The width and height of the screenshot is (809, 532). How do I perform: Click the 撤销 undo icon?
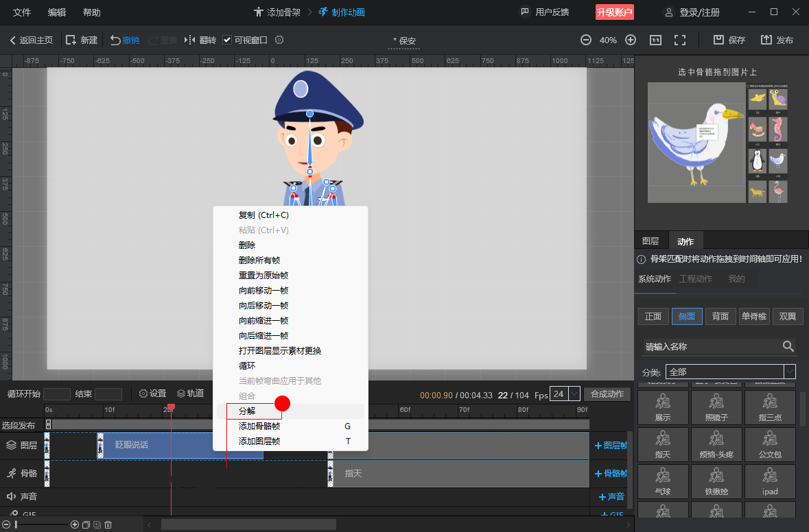tap(116, 40)
